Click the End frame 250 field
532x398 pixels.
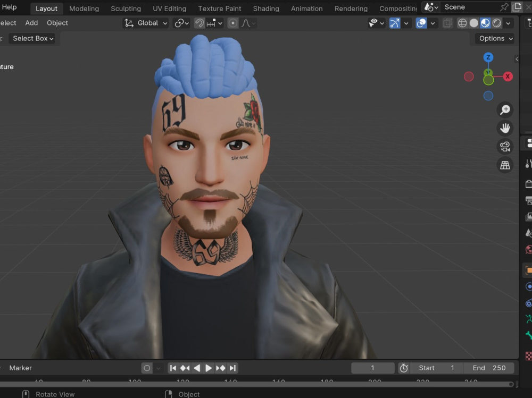(x=487, y=367)
